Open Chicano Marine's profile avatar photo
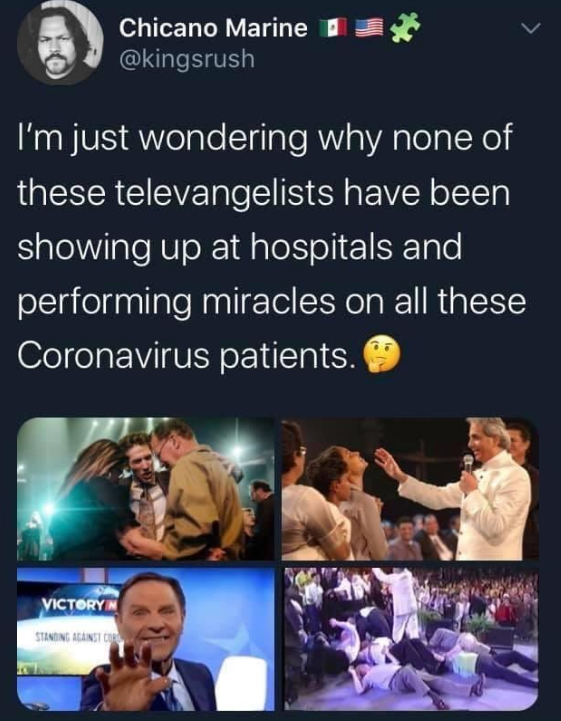The image size is (561, 721). click(60, 42)
